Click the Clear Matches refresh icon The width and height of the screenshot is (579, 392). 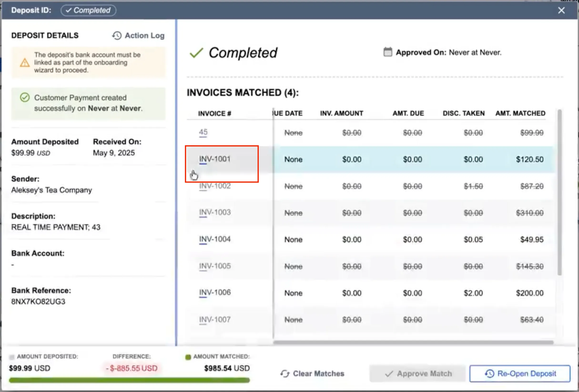click(285, 374)
